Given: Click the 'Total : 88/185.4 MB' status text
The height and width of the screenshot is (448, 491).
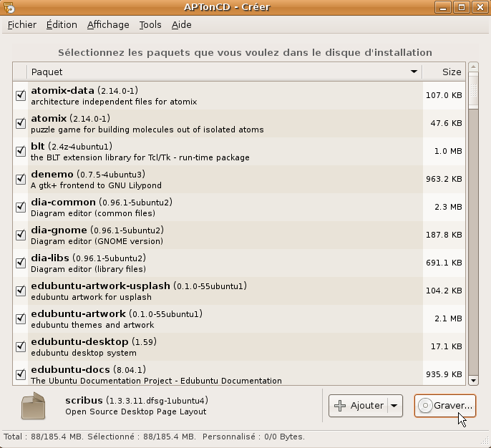Looking at the screenshot, I should coord(43,437).
